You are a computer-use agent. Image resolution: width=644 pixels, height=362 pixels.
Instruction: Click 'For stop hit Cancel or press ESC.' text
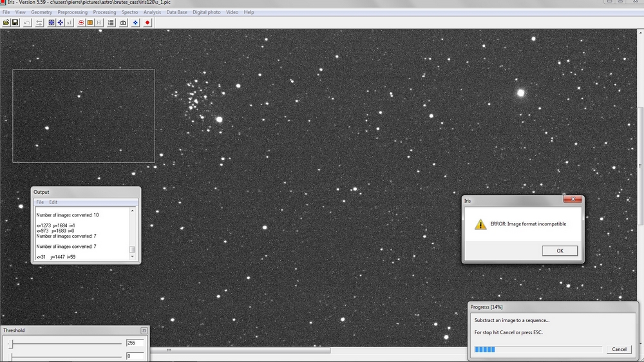(509, 332)
